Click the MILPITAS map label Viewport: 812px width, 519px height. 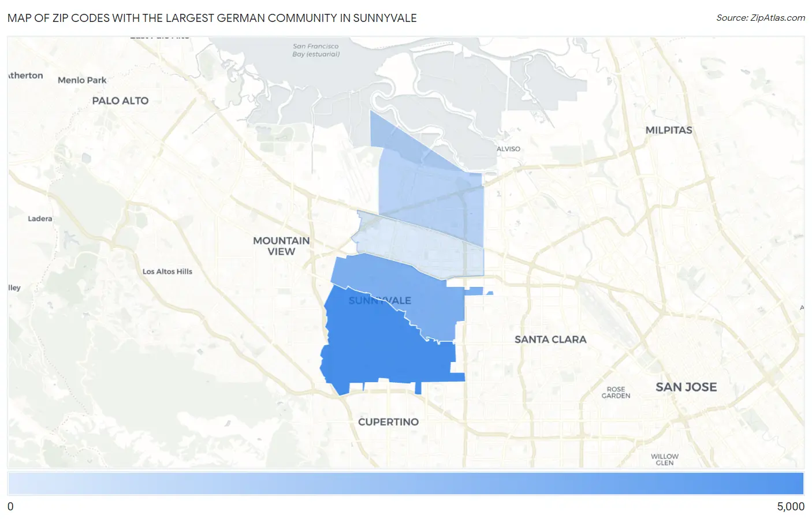click(x=669, y=130)
